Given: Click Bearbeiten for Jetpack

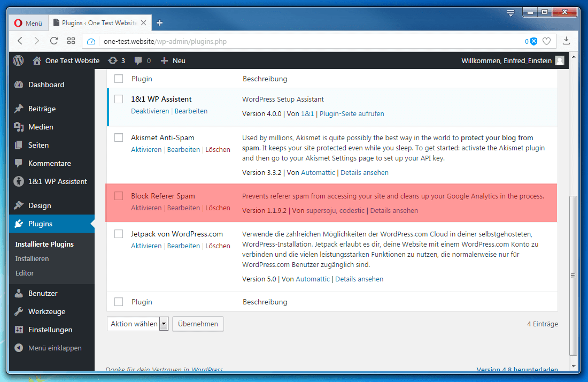Looking at the screenshot, I should 183,246.
